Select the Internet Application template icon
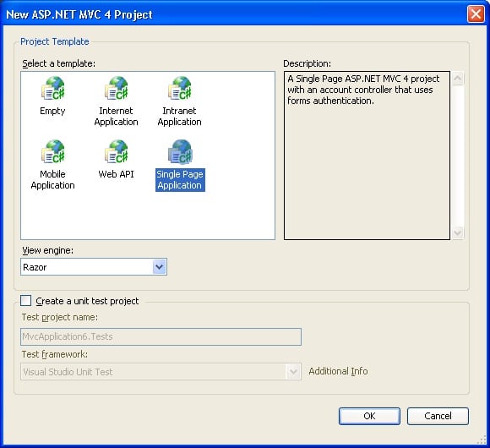The image size is (490, 448). [117, 88]
